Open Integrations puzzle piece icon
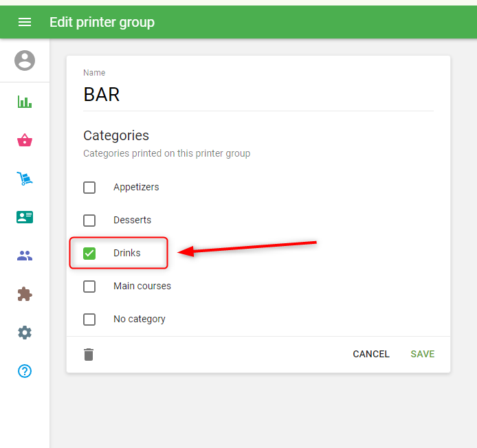This screenshot has height=448, width=477. [25, 294]
